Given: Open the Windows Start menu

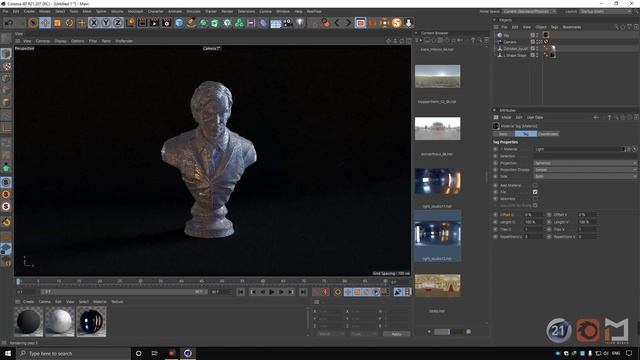Looking at the screenshot, I should [x=8, y=353].
